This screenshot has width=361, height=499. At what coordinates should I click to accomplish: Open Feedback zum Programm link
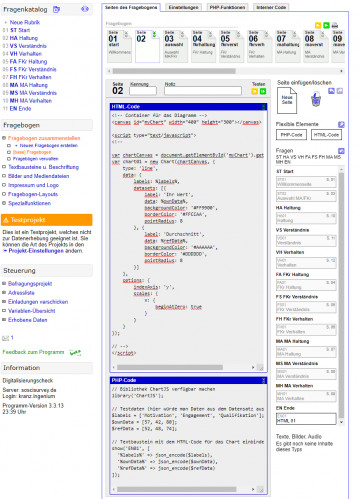pos(33,352)
